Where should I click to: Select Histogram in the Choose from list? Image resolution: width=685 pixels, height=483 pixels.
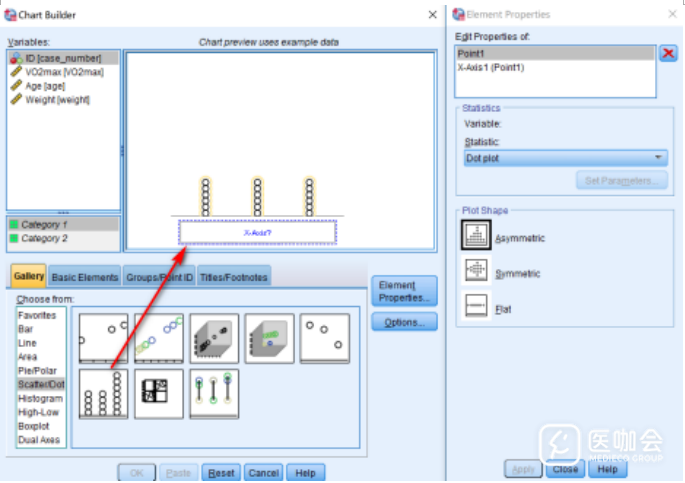39,398
